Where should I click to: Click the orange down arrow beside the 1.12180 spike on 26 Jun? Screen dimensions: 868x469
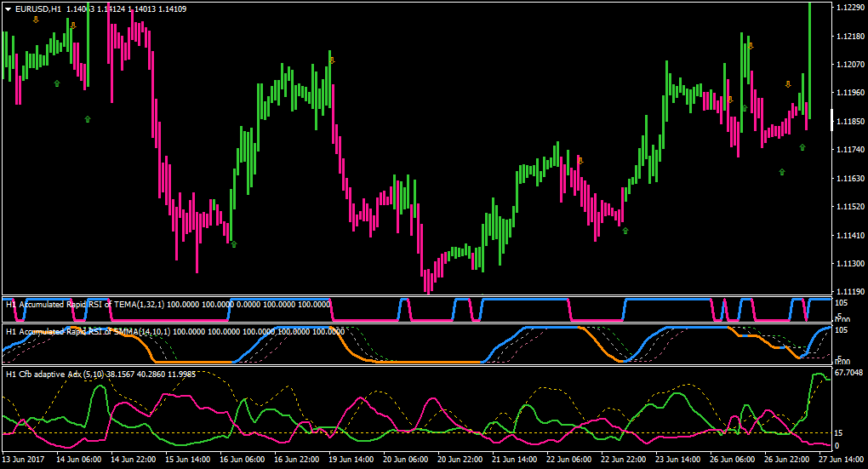[751, 47]
